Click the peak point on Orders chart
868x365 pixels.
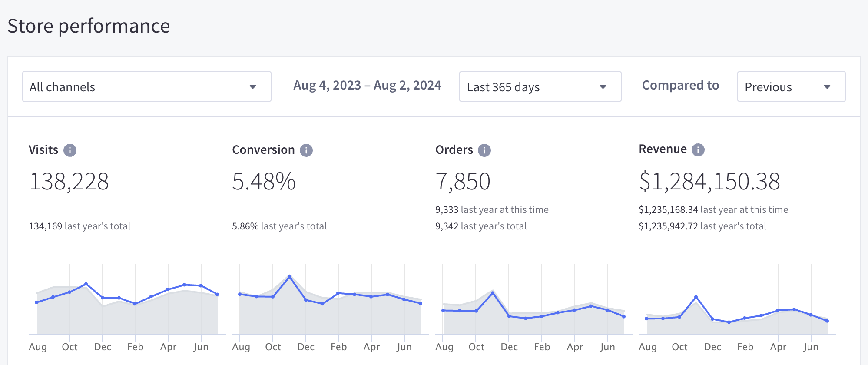(493, 293)
